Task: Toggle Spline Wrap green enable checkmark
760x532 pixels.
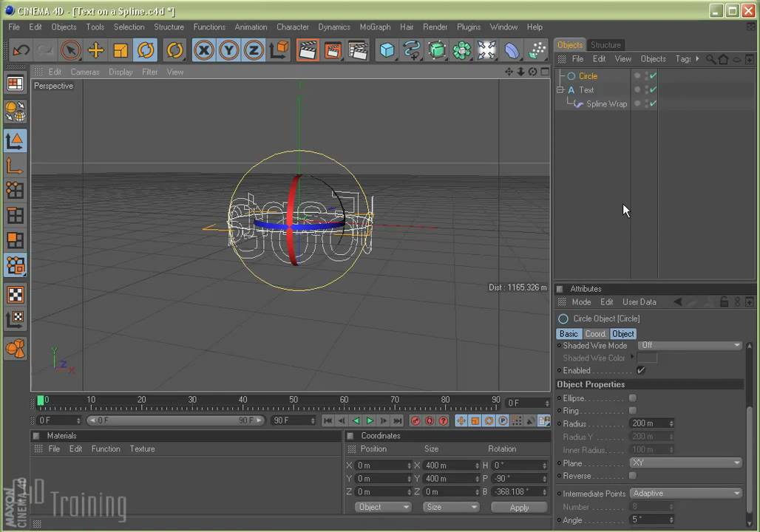Action: [653, 103]
